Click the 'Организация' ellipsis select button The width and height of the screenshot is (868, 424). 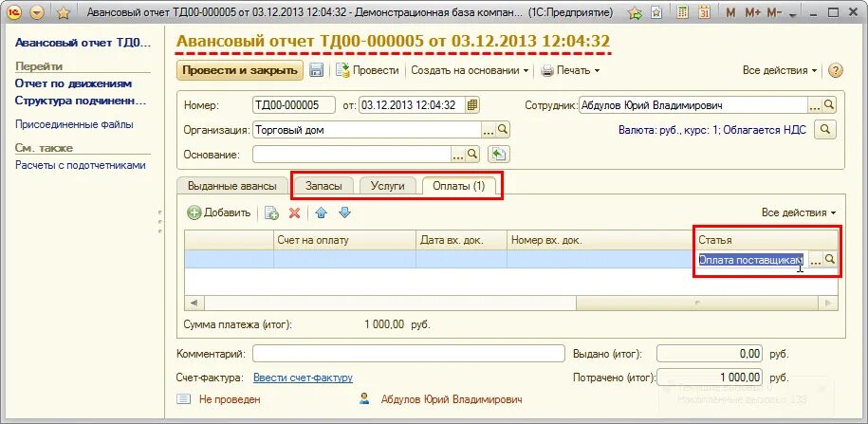pos(489,130)
